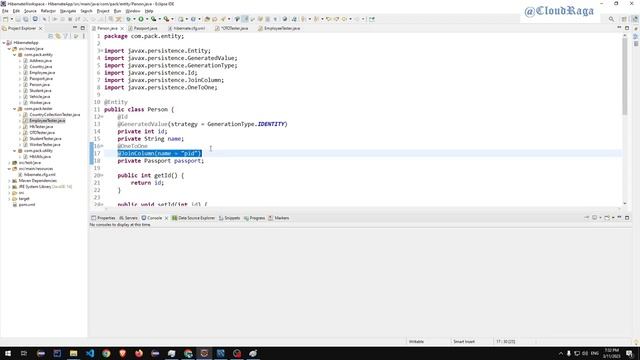
Task: Open the Servers view tab
Action: click(x=129, y=218)
